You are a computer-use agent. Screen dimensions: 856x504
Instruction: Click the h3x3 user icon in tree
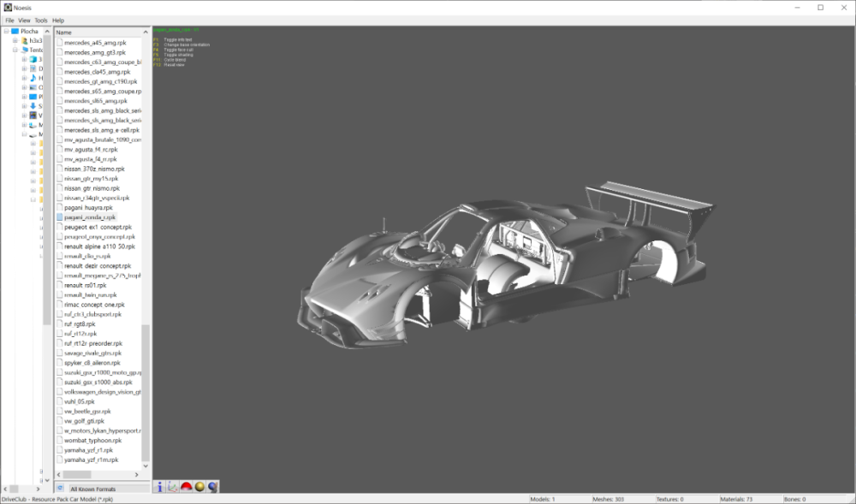24,40
